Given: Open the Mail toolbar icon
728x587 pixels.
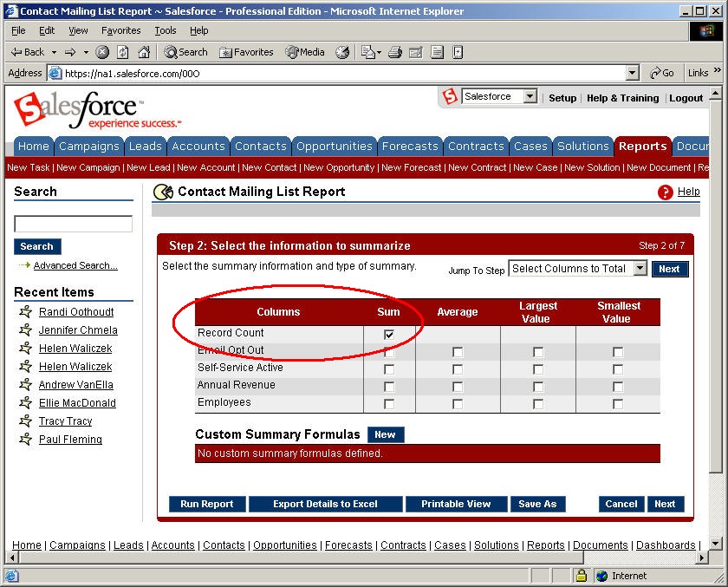Looking at the screenshot, I should coord(367,52).
